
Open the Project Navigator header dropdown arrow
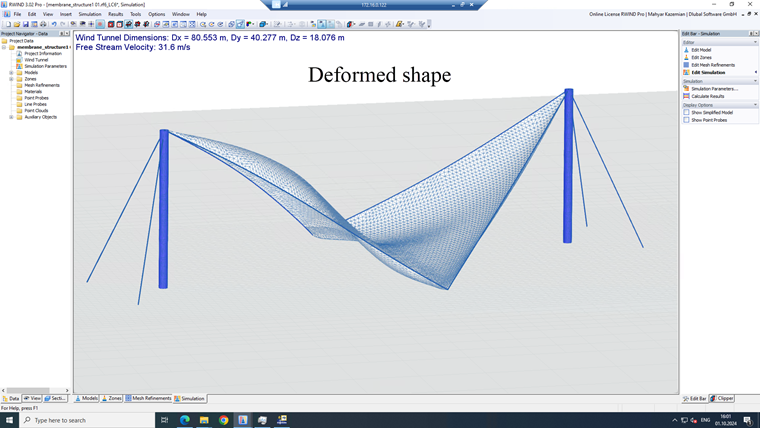pos(67,33)
